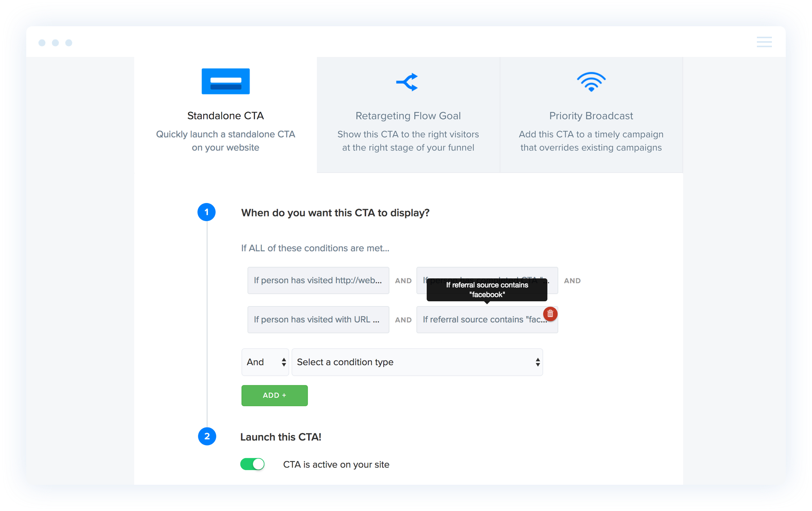Click the step 2 numbered badge
The width and height of the screenshot is (812, 511).
[x=207, y=436]
